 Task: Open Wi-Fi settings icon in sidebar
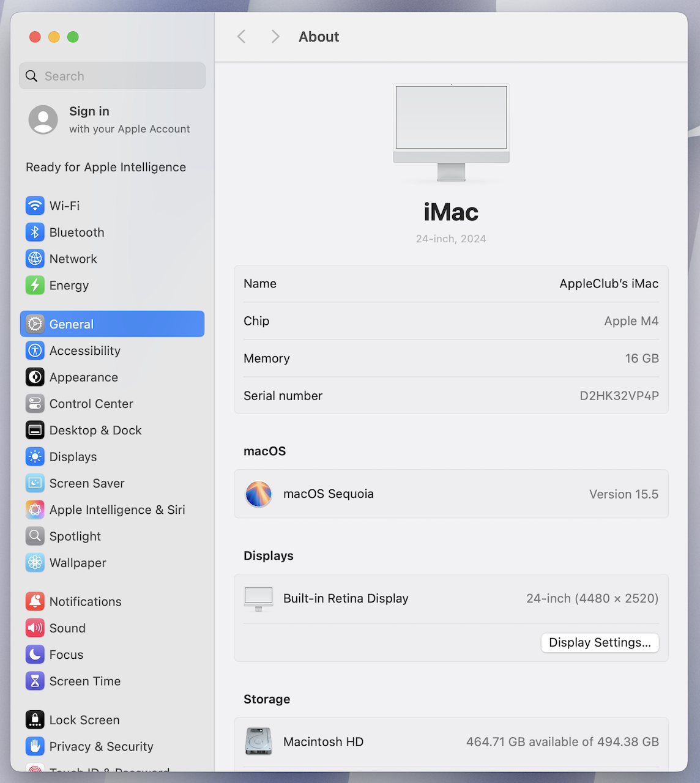35,206
